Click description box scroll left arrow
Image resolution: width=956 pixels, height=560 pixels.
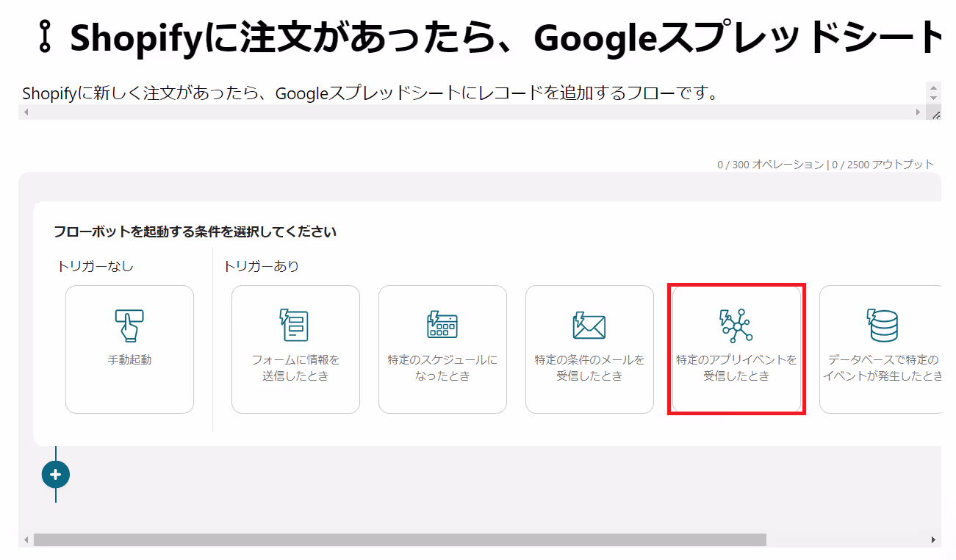point(26,112)
